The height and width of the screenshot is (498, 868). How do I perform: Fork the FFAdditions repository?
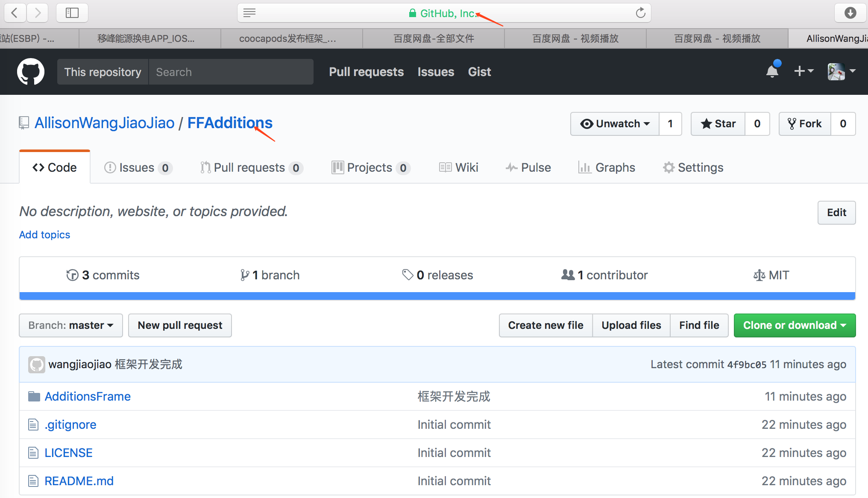tap(805, 124)
